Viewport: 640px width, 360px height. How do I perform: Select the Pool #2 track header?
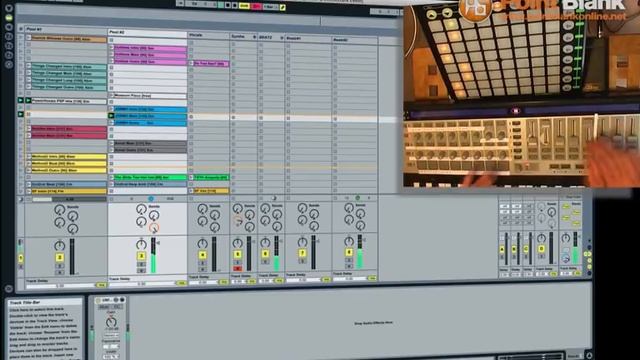pos(147,32)
